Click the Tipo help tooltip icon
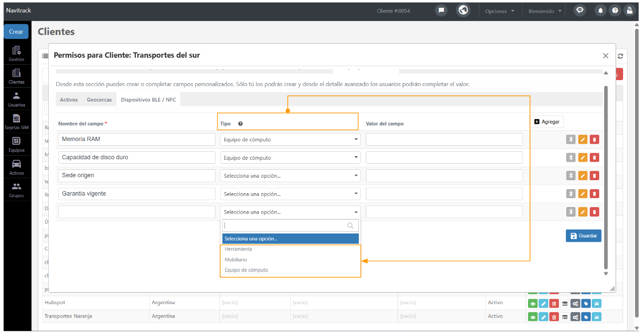644x335 pixels. pos(240,124)
